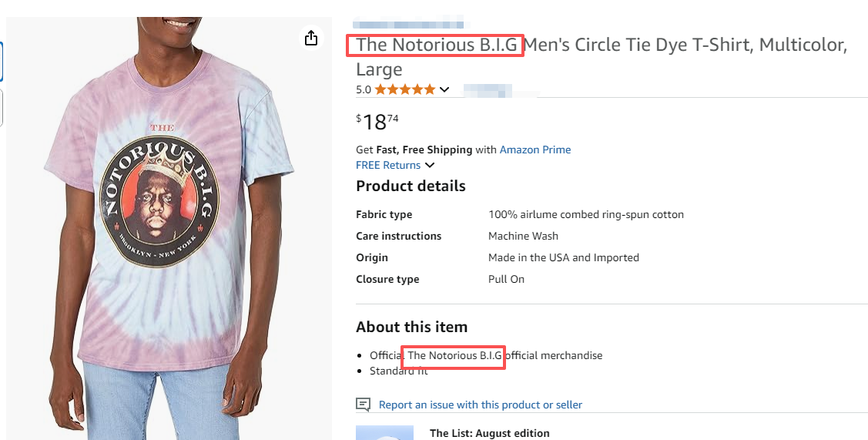The image size is (868, 440).
Task: Click the $18.74 price
Action: coord(377,121)
